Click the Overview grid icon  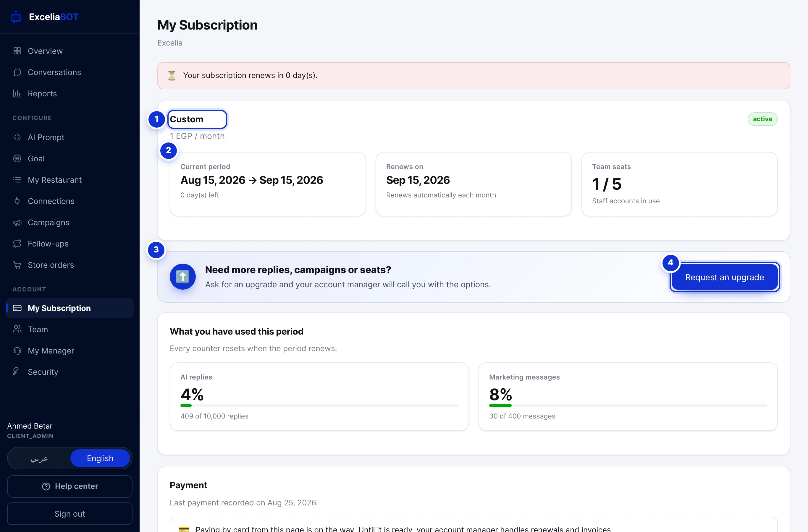[x=17, y=51]
